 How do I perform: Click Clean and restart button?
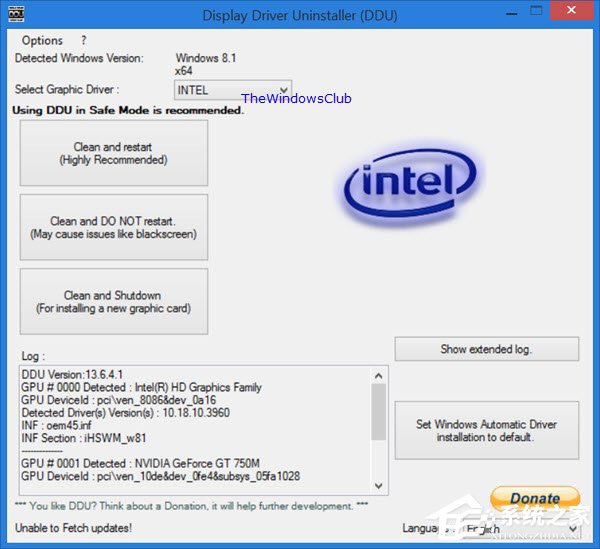tap(114, 153)
